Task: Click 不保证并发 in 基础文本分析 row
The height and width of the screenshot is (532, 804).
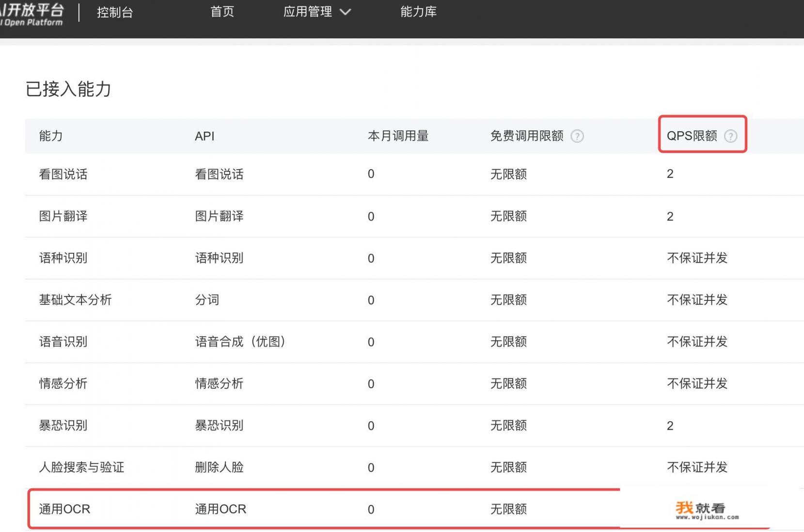Action: coord(697,300)
